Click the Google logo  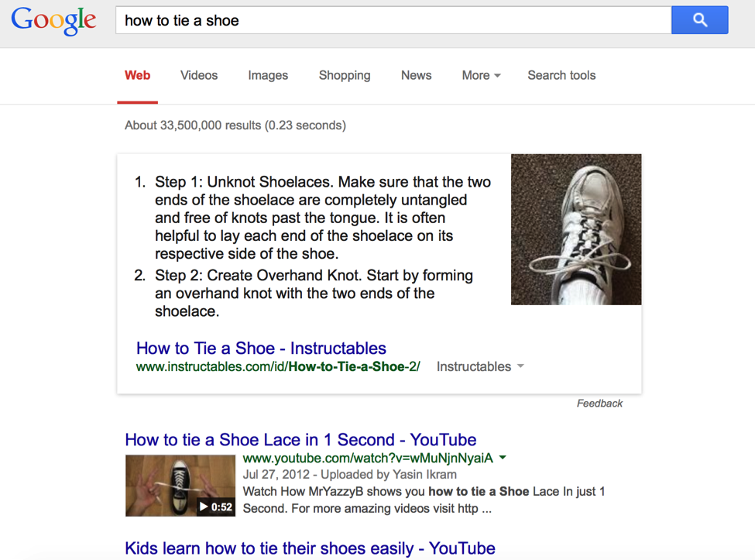click(53, 21)
